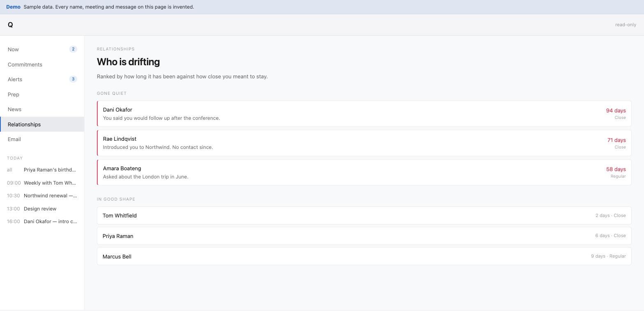Click the 'Regular' label on Amara's card
This screenshot has width=644, height=311.
(x=618, y=176)
